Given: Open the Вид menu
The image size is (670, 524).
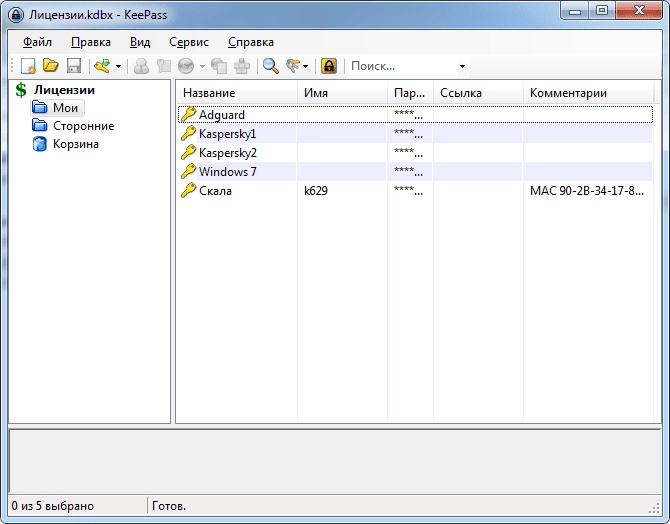Looking at the screenshot, I should click(x=140, y=42).
